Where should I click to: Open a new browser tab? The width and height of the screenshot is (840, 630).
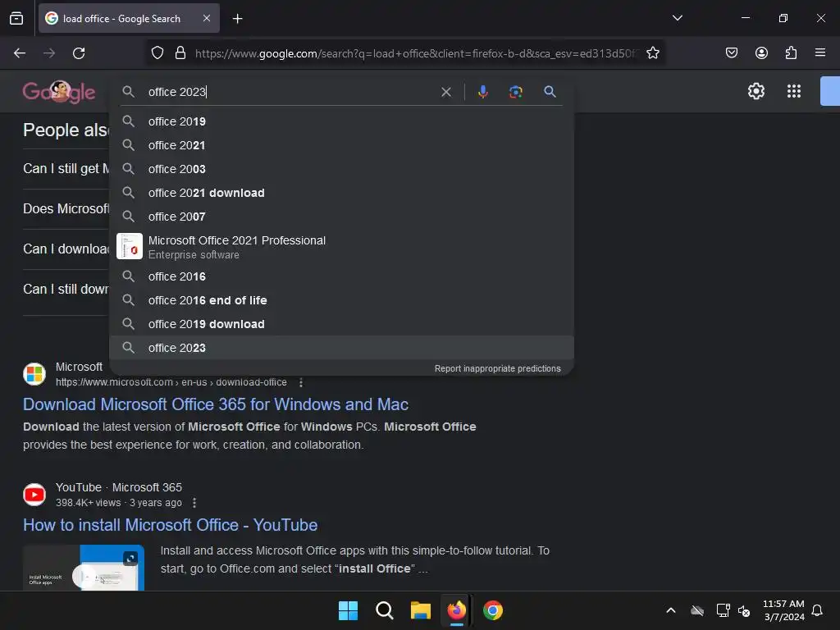click(237, 19)
